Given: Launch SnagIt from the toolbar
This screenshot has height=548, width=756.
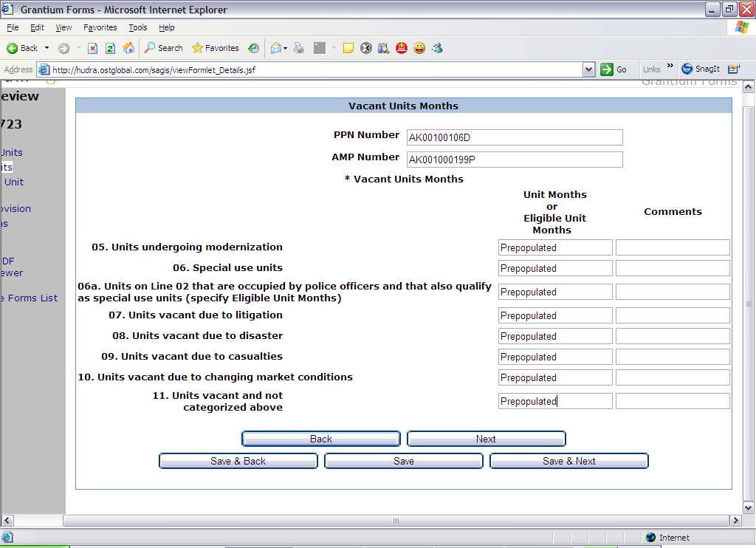Looking at the screenshot, I should 700,69.
